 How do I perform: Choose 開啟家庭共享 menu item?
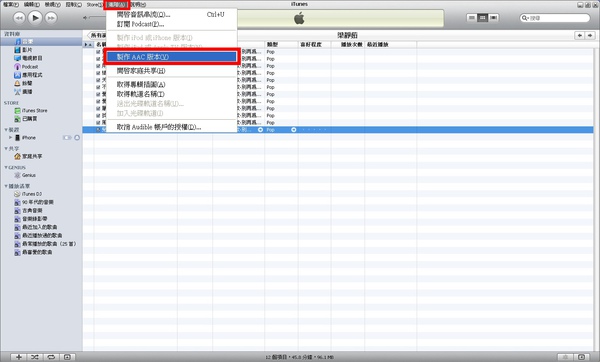(171, 71)
